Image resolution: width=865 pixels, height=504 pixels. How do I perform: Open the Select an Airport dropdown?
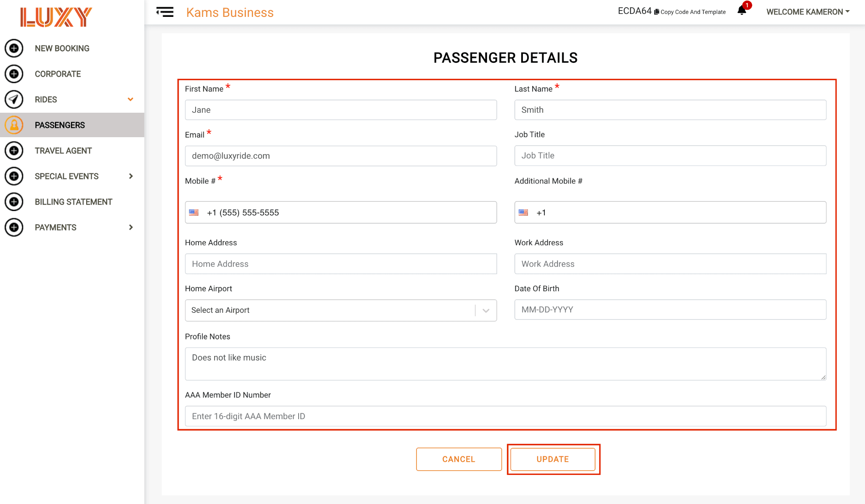click(x=341, y=310)
